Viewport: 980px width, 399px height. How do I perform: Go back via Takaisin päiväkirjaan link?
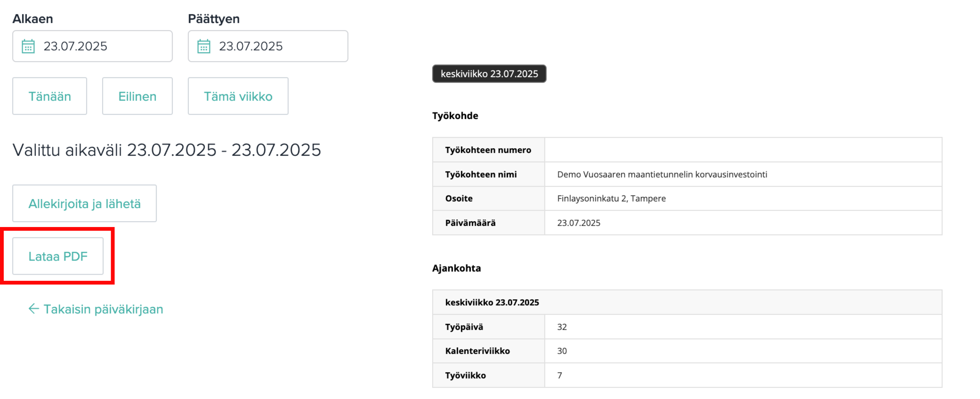coord(96,309)
